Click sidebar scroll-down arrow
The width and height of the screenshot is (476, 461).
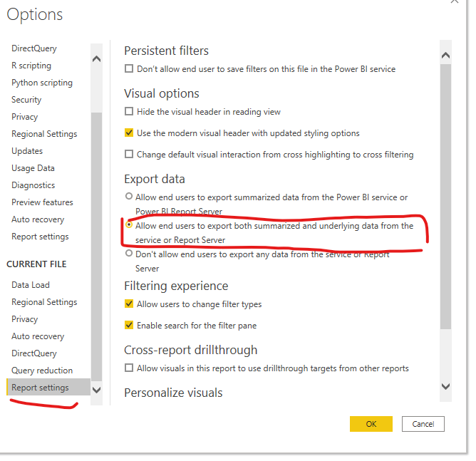tap(96, 390)
